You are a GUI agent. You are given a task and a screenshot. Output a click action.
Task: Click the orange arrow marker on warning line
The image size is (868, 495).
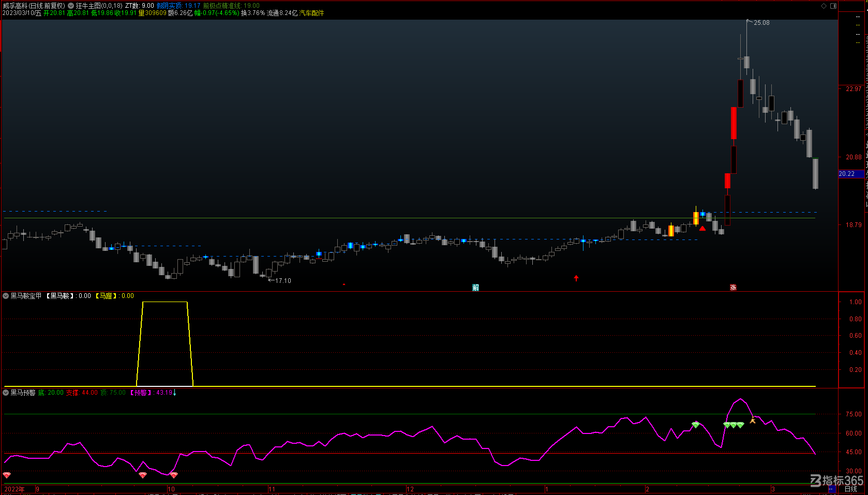coord(753,421)
